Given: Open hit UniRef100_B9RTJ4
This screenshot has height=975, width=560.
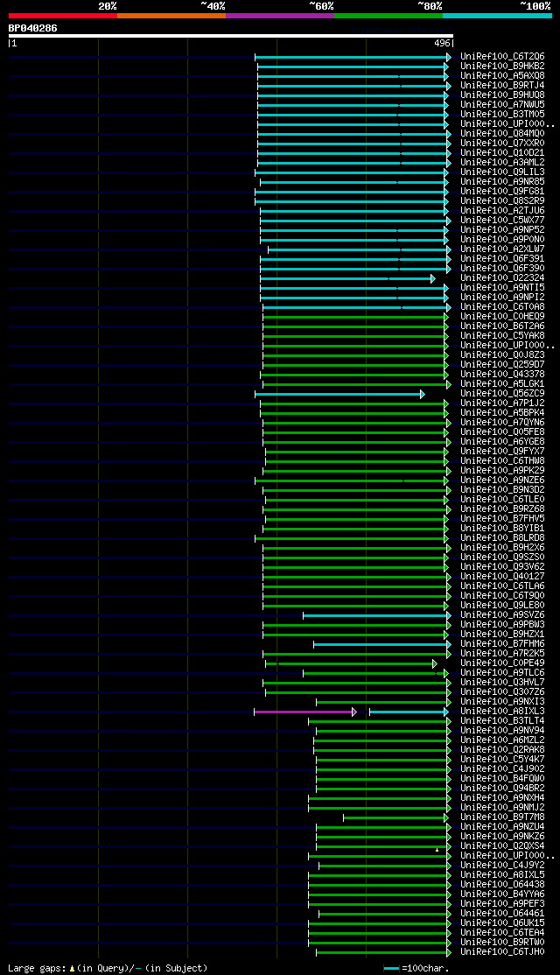Looking at the screenshot, I should (503, 85).
